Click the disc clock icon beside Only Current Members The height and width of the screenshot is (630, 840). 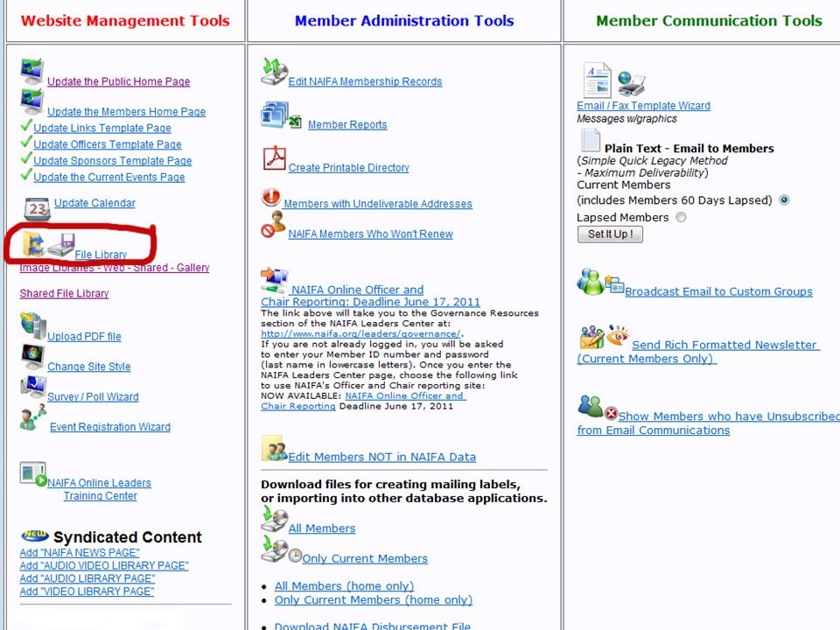click(281, 549)
